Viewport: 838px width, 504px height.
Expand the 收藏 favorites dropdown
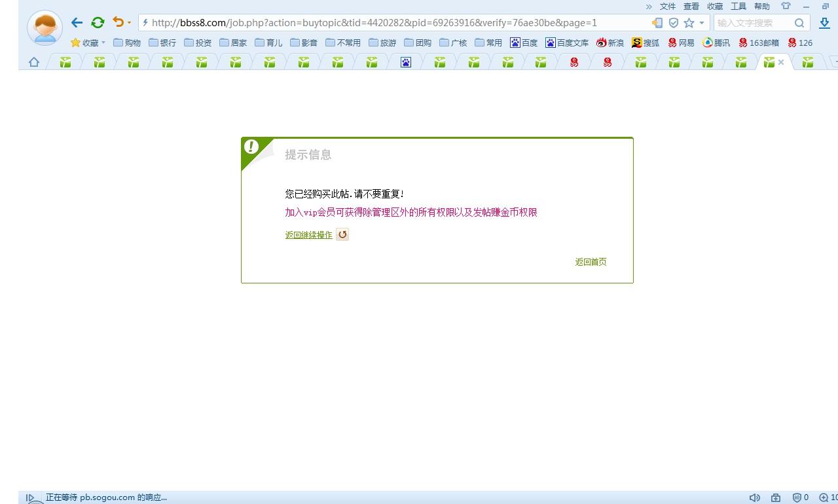103,43
